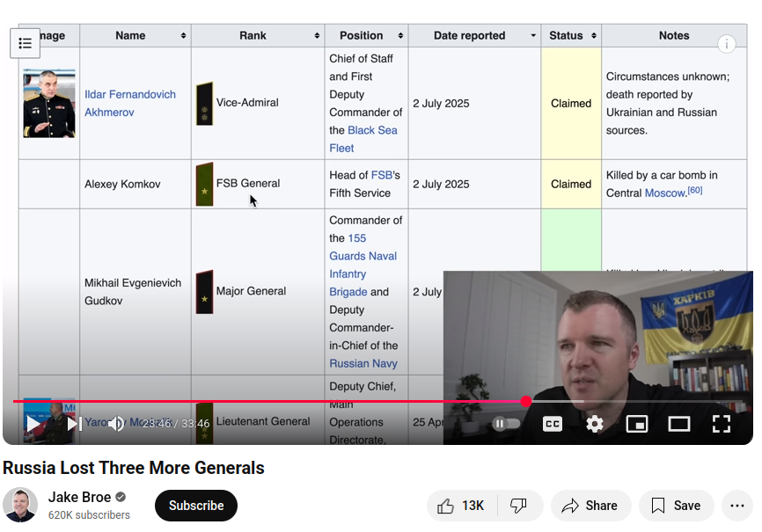The width and height of the screenshot is (762, 532).
Task: Open Jake Broe channel avatar
Action: pyautogui.click(x=20, y=506)
